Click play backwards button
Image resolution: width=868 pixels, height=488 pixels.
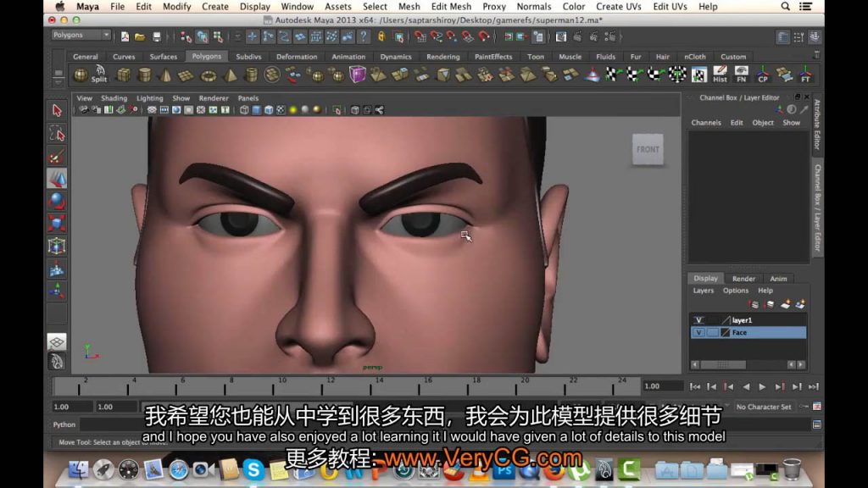[746, 386]
